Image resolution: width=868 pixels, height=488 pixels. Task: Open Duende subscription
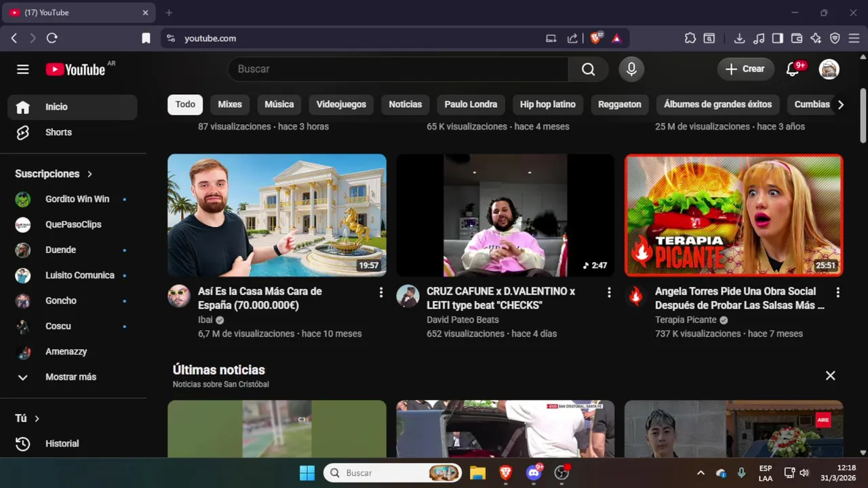(73, 250)
